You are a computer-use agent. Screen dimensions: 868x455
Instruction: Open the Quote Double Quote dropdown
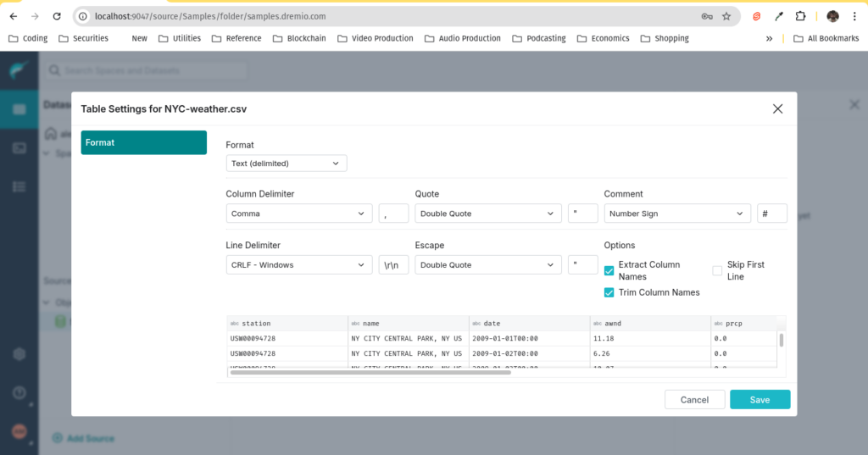pyautogui.click(x=488, y=214)
